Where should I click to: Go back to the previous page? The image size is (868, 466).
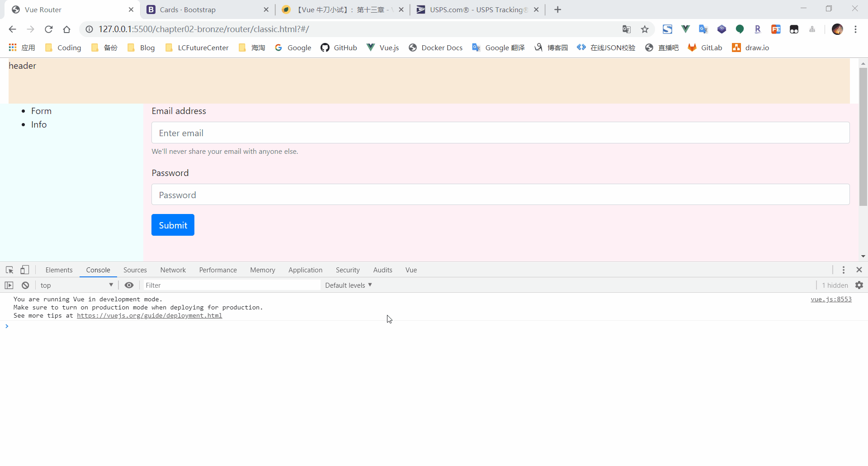12,29
